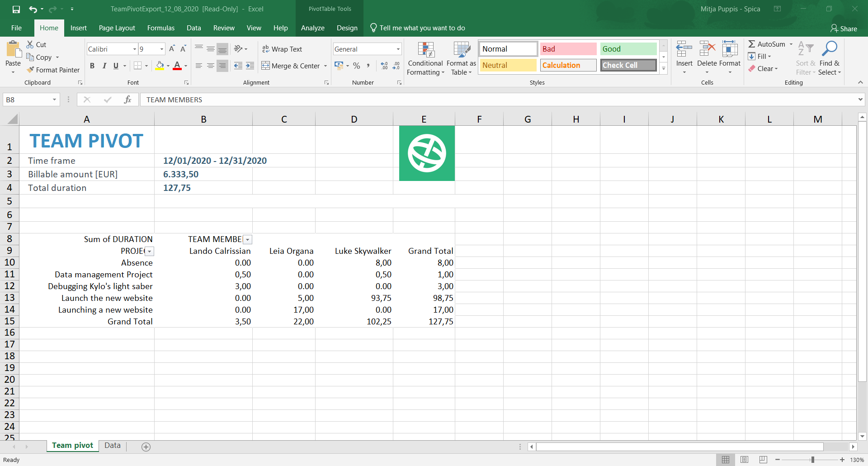Apply the yellow fill color
The image size is (868, 466).
160,66
